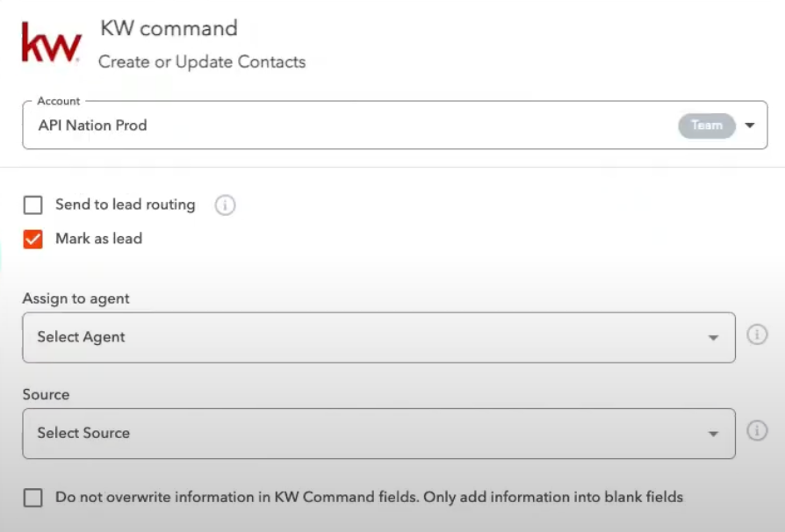Click the Create or Update Contacts subtitle
The image size is (785, 532).
[x=202, y=62]
